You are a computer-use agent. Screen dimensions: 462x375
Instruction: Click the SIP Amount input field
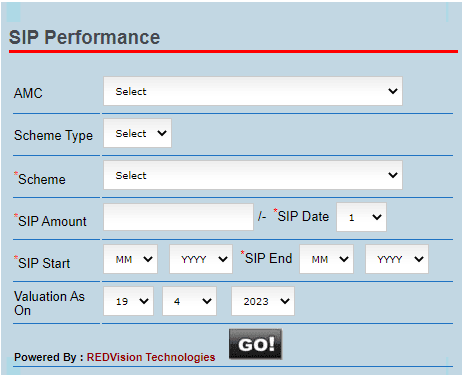[178, 217]
